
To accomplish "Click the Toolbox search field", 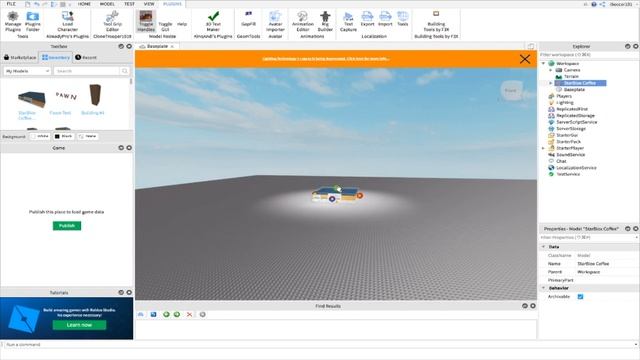I will tap(86, 71).
